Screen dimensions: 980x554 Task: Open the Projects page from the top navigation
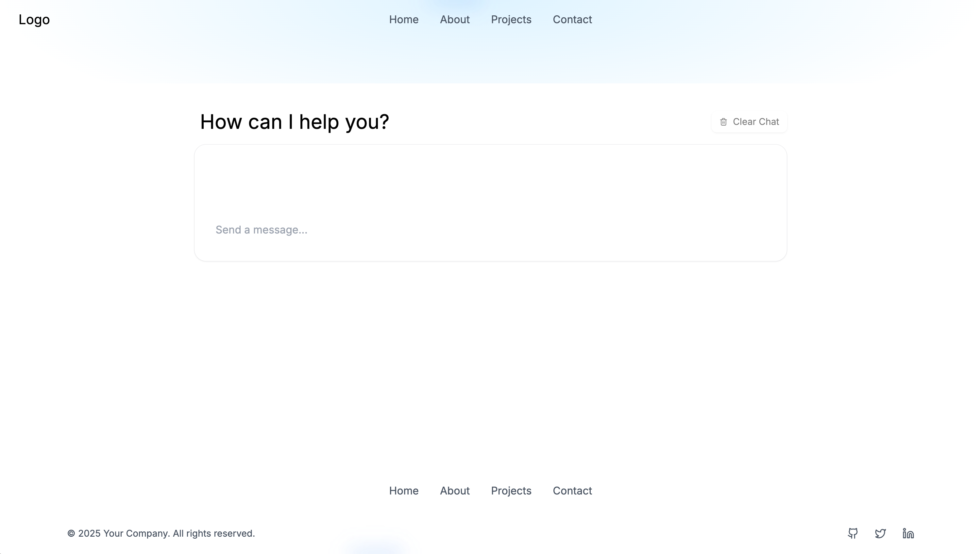pyautogui.click(x=511, y=19)
